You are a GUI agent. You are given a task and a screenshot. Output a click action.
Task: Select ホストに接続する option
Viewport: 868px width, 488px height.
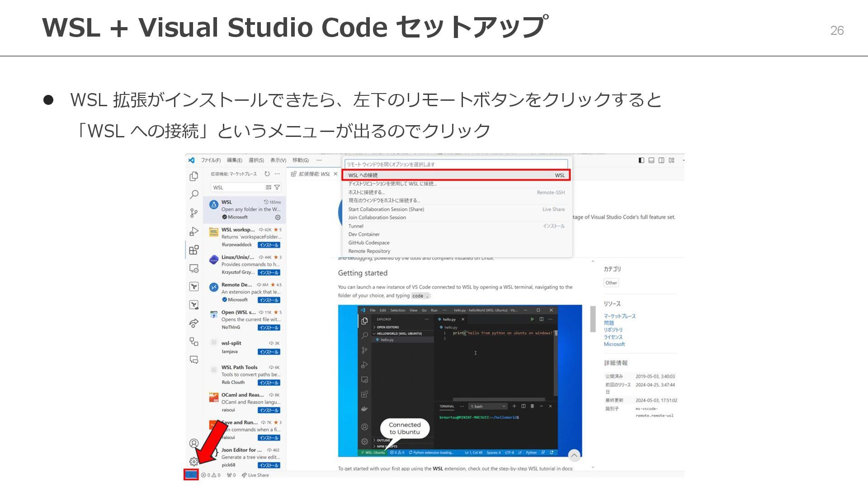click(456, 192)
